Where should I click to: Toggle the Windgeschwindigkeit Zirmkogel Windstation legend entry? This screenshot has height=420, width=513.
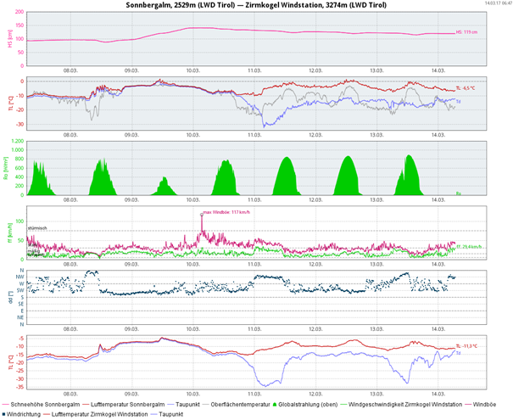click(401, 405)
